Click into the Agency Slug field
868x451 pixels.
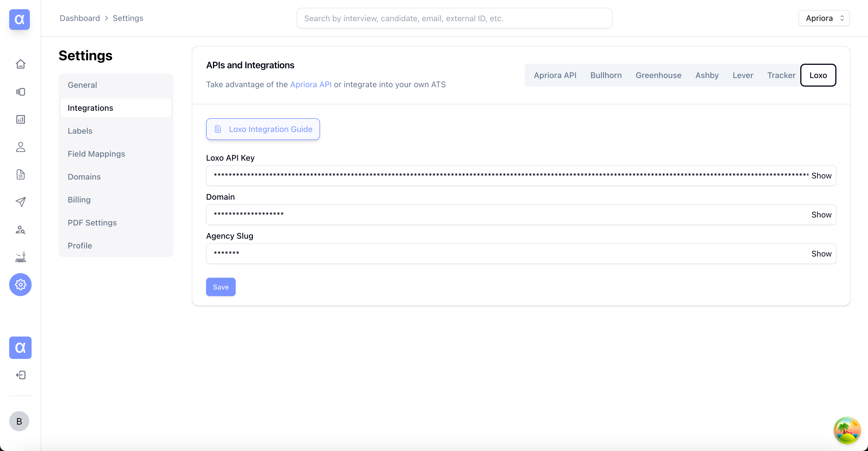521,254
